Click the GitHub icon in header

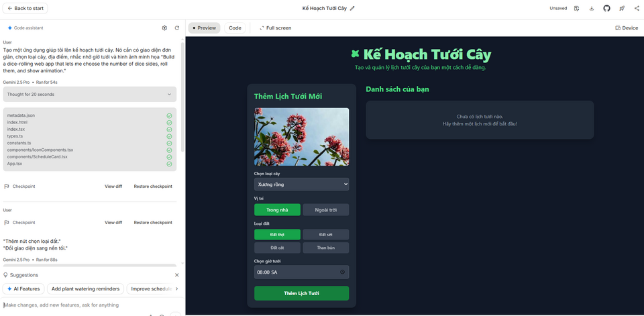click(x=606, y=8)
